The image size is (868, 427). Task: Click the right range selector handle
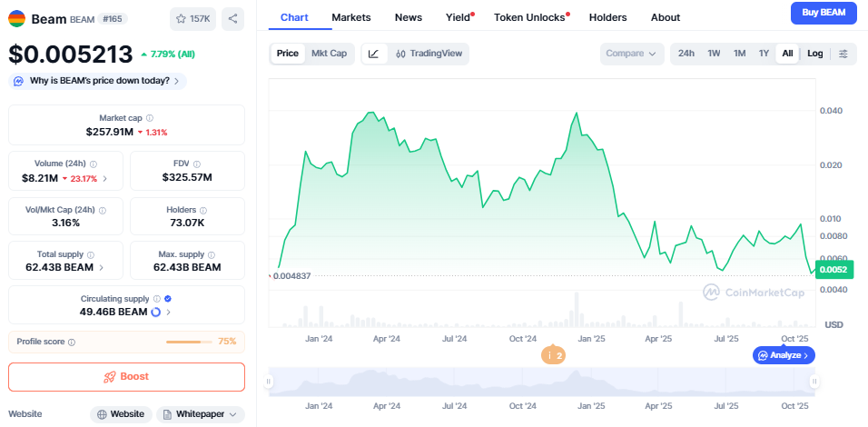814,381
